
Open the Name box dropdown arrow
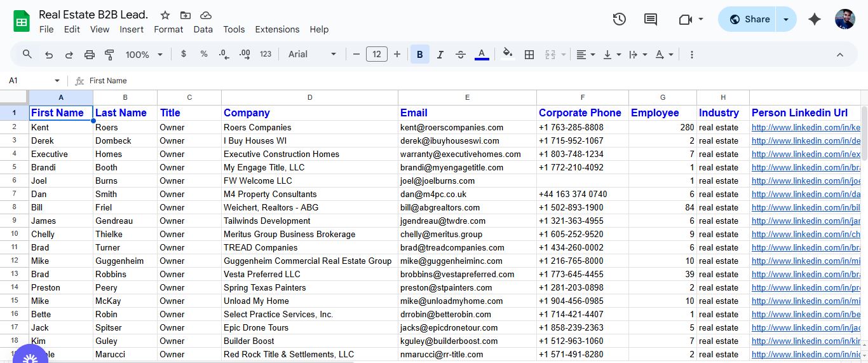point(57,81)
